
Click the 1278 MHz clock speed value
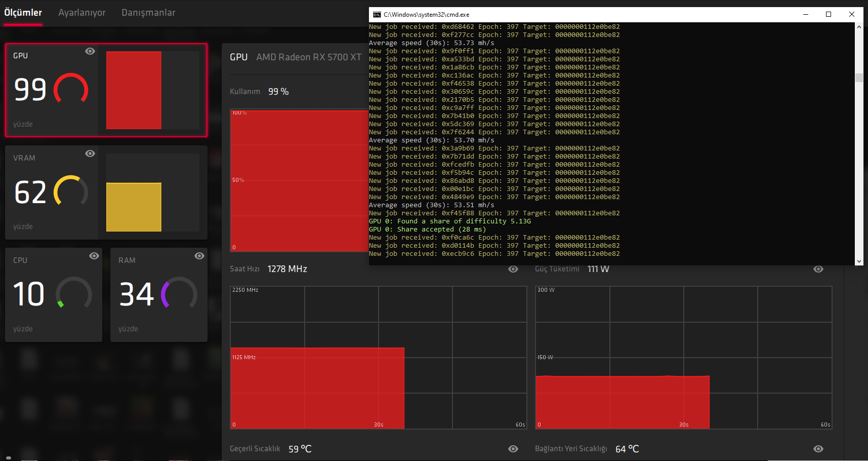tap(287, 269)
